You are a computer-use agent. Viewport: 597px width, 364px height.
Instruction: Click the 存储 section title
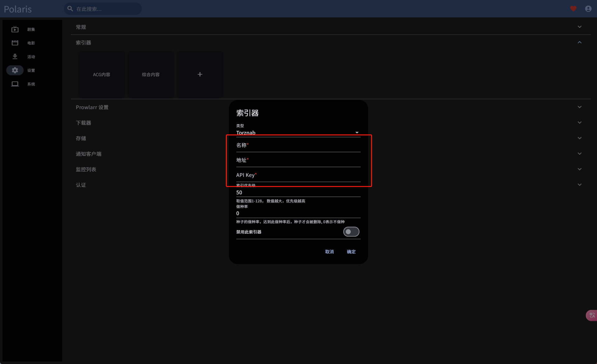point(81,138)
